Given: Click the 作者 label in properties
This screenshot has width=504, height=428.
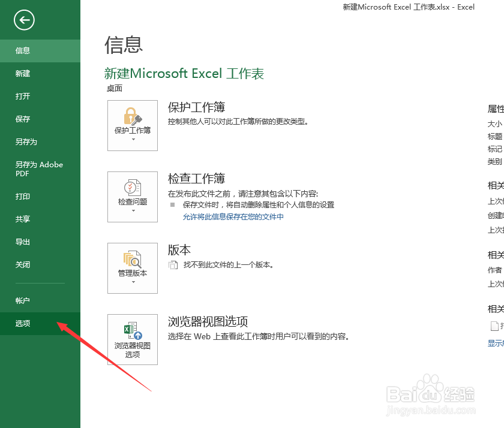Looking at the screenshot, I should (495, 270).
